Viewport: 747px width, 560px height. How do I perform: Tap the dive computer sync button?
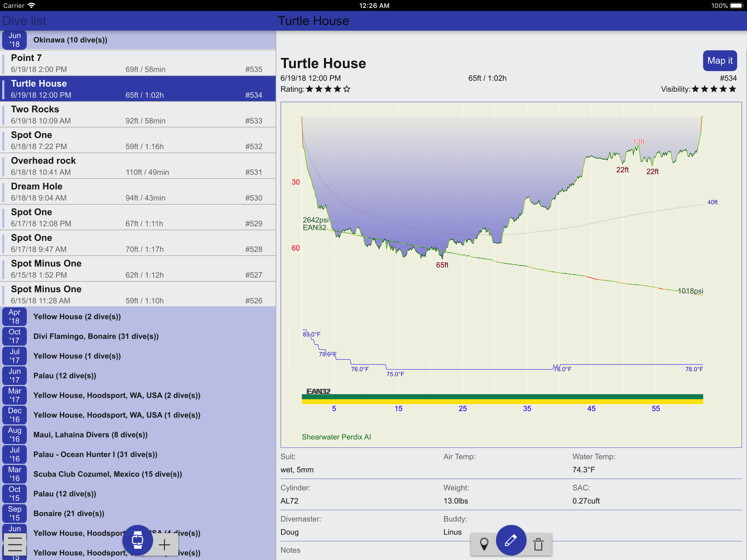138,540
